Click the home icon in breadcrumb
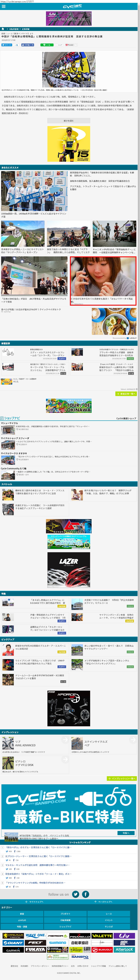This screenshot has width=140, height=980. tap(3, 29)
